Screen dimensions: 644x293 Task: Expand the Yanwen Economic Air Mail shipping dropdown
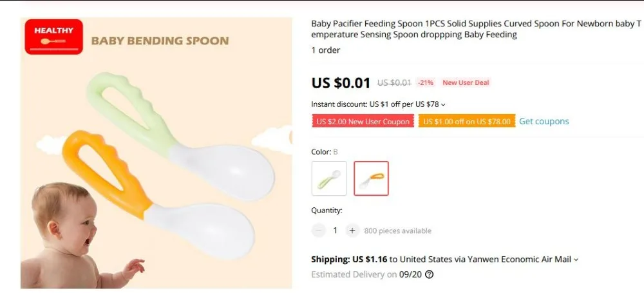click(576, 260)
